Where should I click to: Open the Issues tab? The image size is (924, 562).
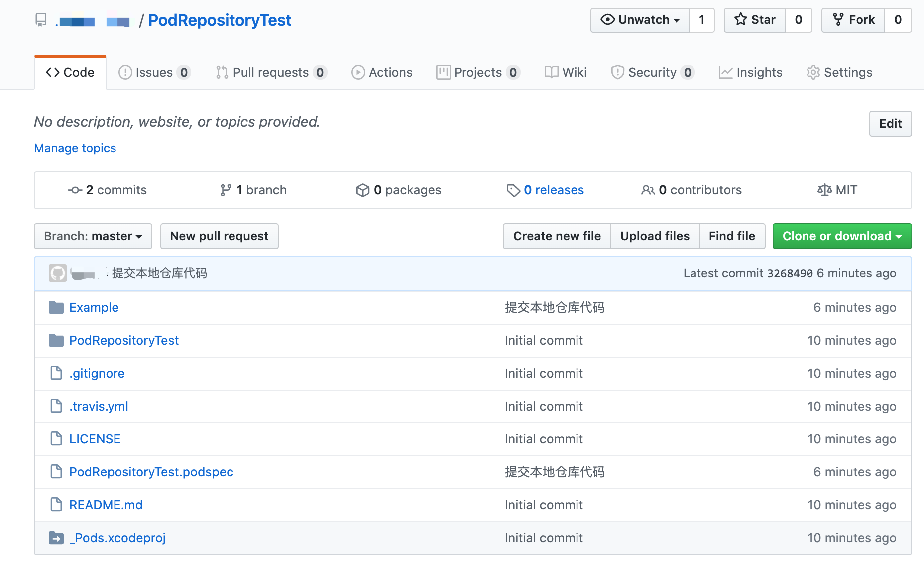click(x=154, y=73)
